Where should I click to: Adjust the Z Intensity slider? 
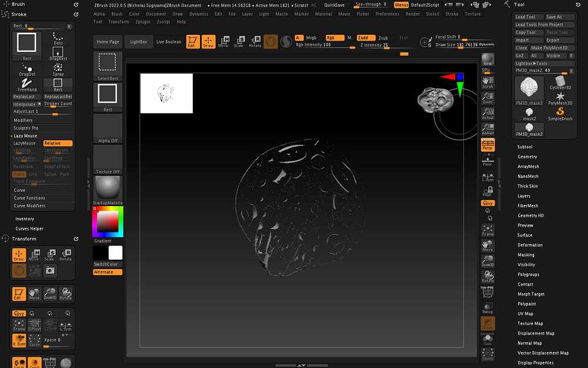pos(387,45)
